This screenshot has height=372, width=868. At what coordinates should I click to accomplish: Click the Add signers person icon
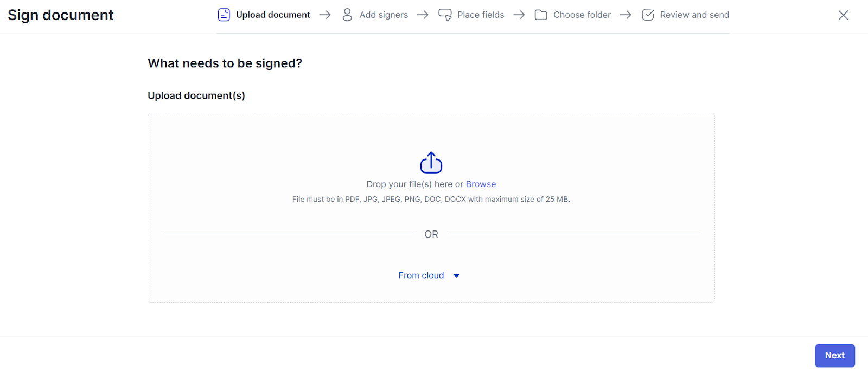click(347, 15)
